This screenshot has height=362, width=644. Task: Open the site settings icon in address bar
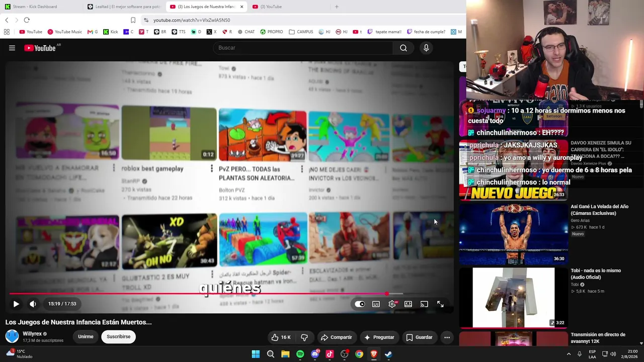(146, 20)
